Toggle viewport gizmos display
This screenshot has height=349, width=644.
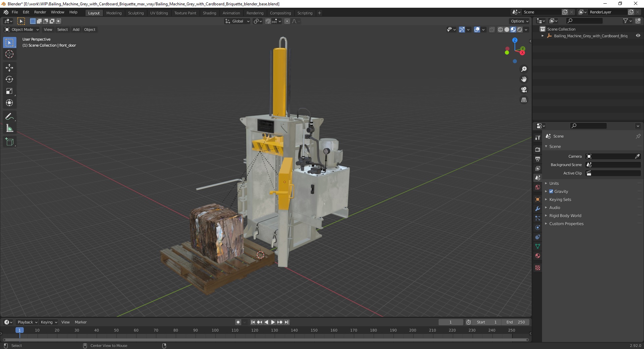462,30
